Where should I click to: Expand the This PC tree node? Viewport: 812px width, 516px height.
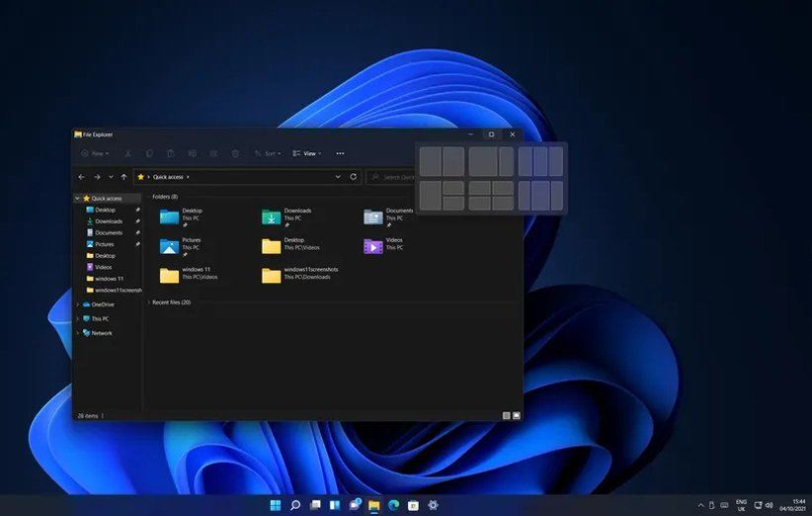[78, 318]
